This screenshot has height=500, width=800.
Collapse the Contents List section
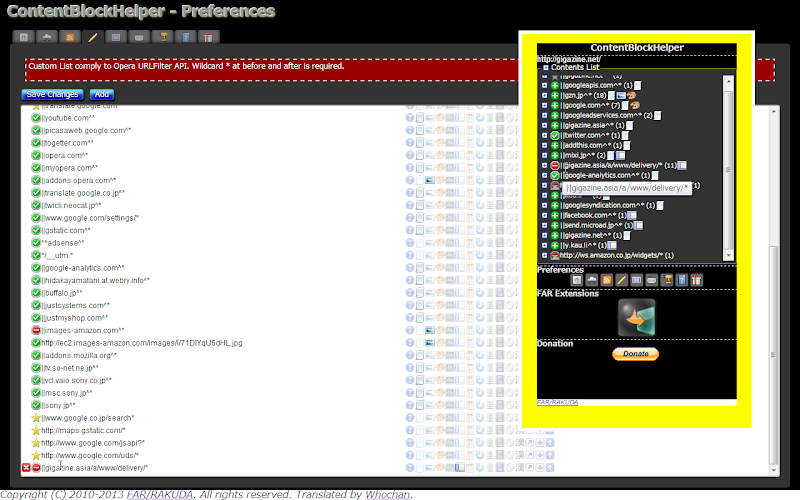(545, 67)
